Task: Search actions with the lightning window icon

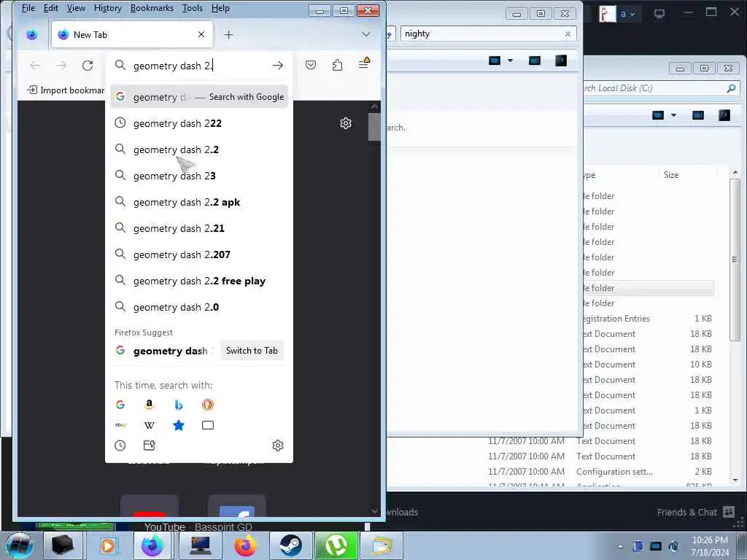Action: (x=149, y=446)
